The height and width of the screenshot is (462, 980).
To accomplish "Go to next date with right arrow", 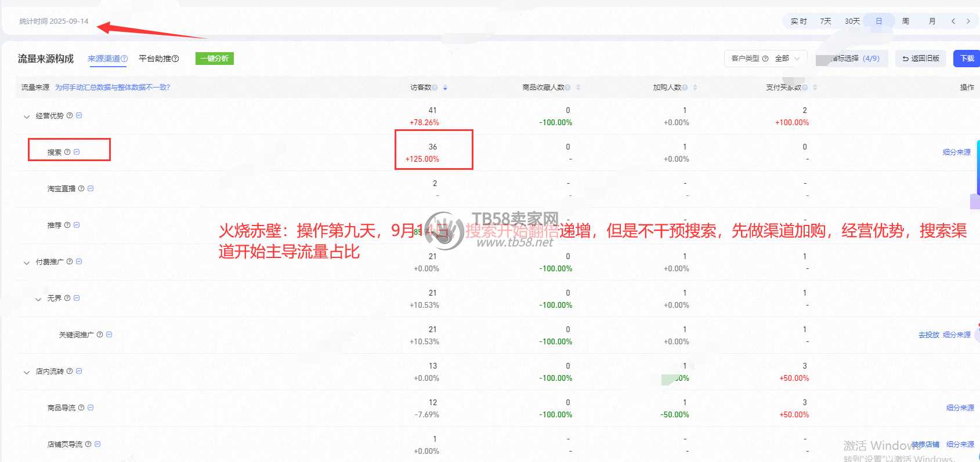I will coord(968,21).
